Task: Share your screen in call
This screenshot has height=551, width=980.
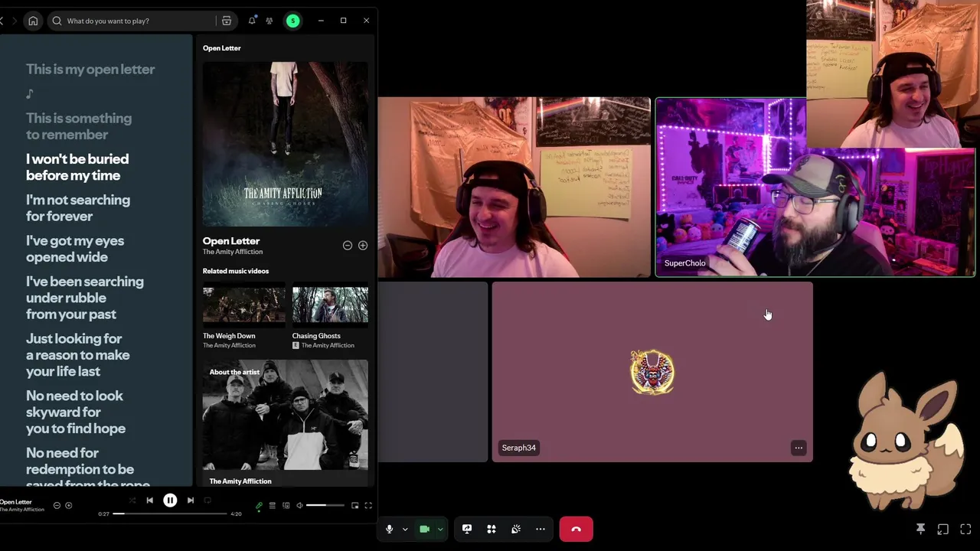Action: pyautogui.click(x=467, y=529)
